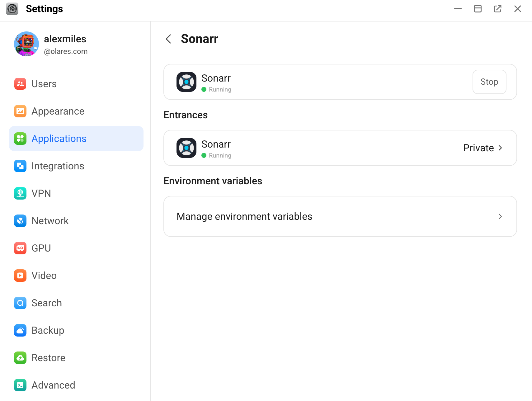Click the alexmiles profile avatar
The height and width of the screenshot is (401, 532).
(x=26, y=44)
